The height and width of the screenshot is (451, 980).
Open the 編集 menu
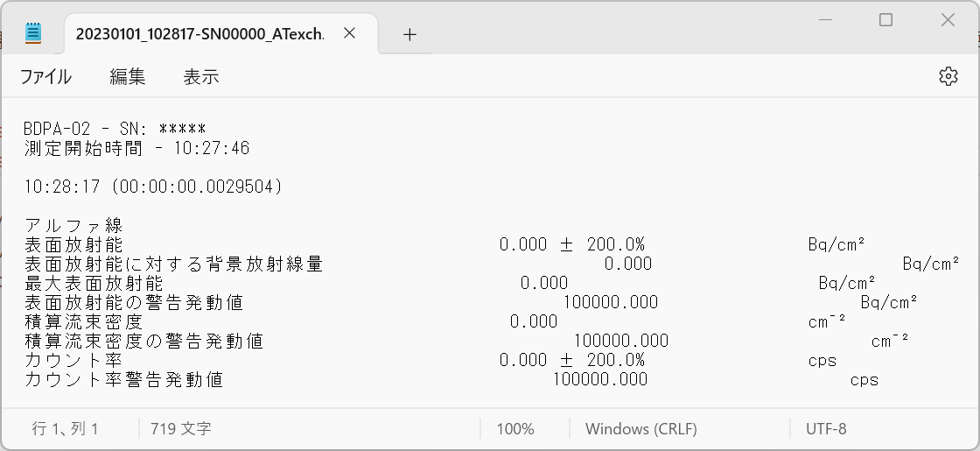(x=127, y=77)
